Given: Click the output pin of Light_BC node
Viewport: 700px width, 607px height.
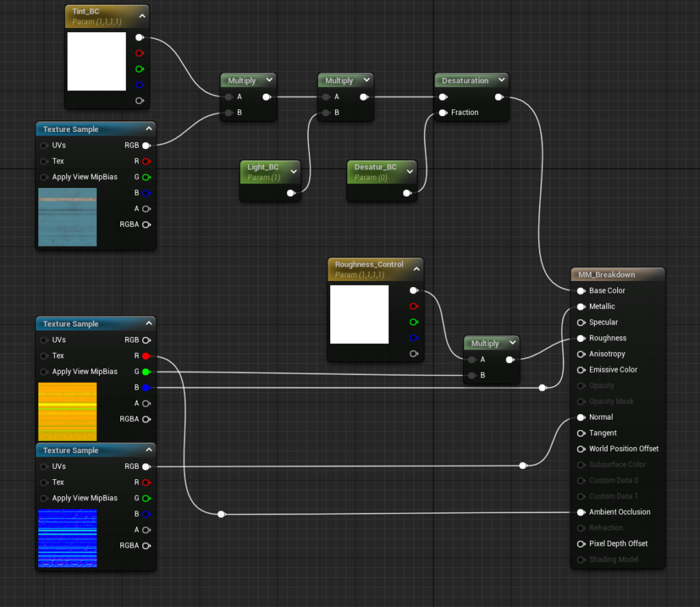Looking at the screenshot, I should tap(291, 193).
